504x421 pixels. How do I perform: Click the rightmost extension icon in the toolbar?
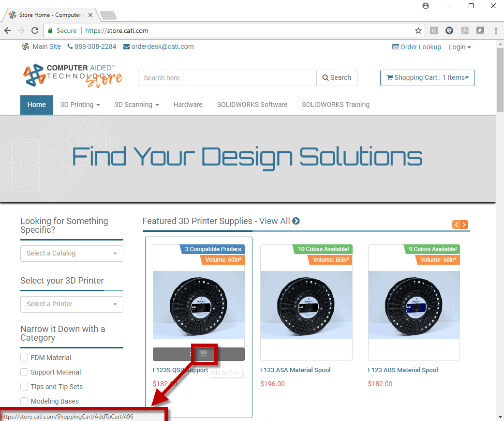tap(480, 30)
